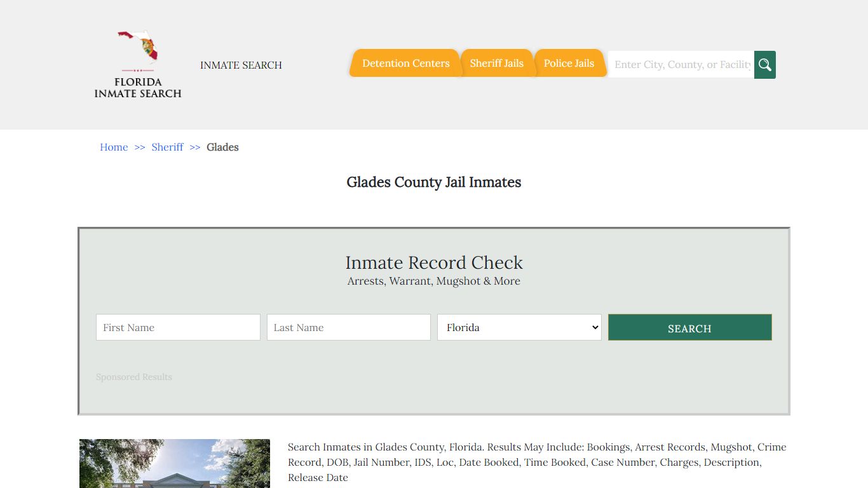
Task: Click the First Name input field
Action: coord(178,327)
